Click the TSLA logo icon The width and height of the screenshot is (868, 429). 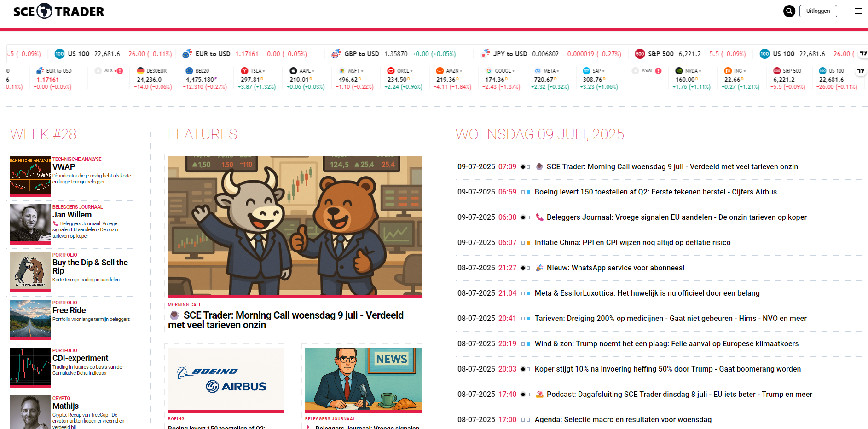pos(244,71)
